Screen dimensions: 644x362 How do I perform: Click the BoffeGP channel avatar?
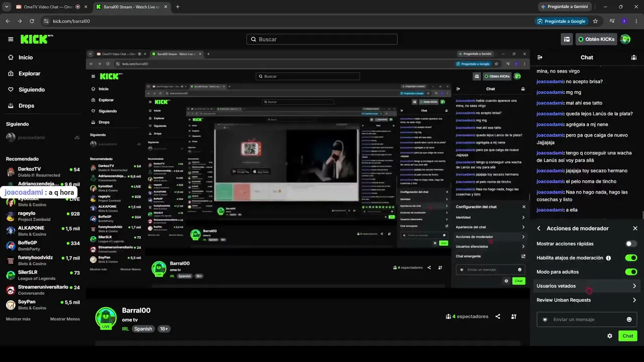point(11,246)
